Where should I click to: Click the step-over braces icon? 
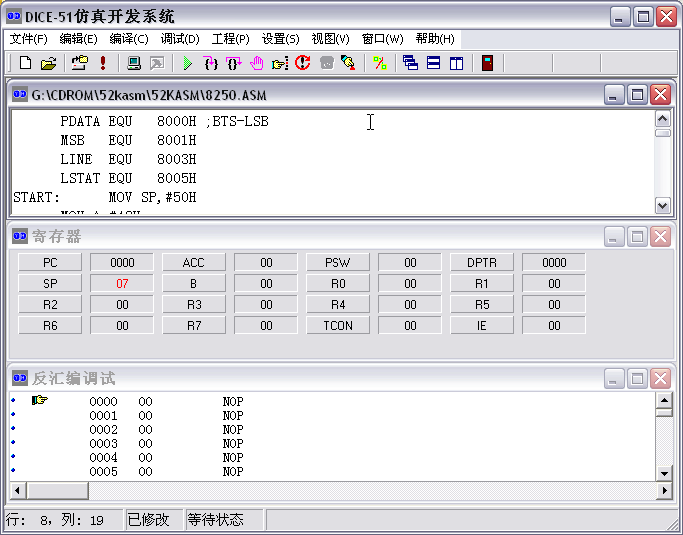(x=234, y=63)
